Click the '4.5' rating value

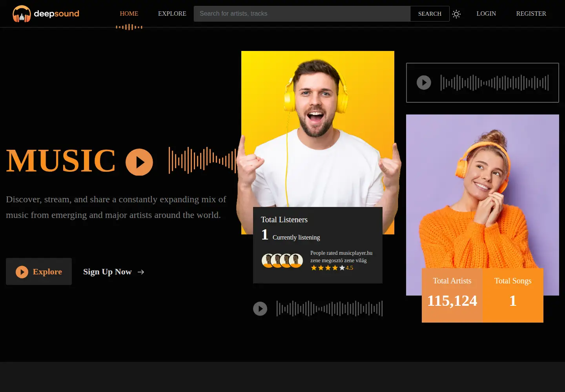click(x=350, y=268)
